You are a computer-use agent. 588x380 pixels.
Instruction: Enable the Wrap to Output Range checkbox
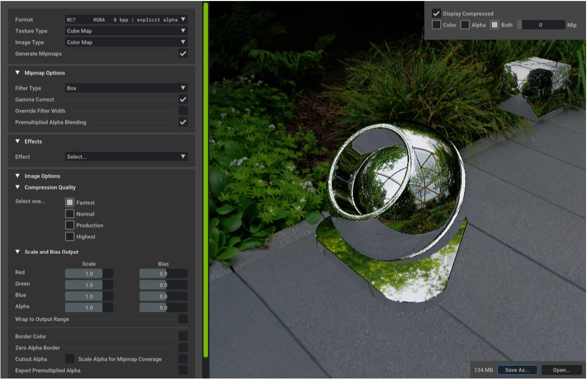tap(183, 319)
